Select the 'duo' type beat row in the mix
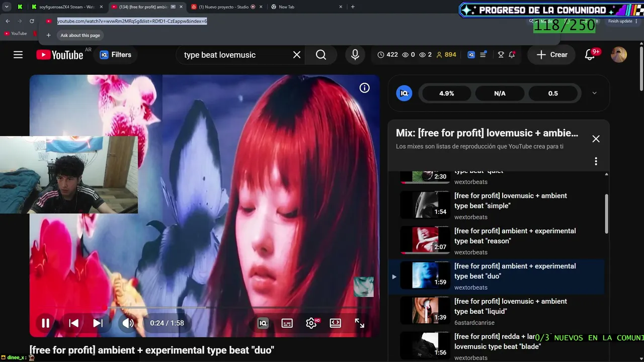 pos(496,277)
